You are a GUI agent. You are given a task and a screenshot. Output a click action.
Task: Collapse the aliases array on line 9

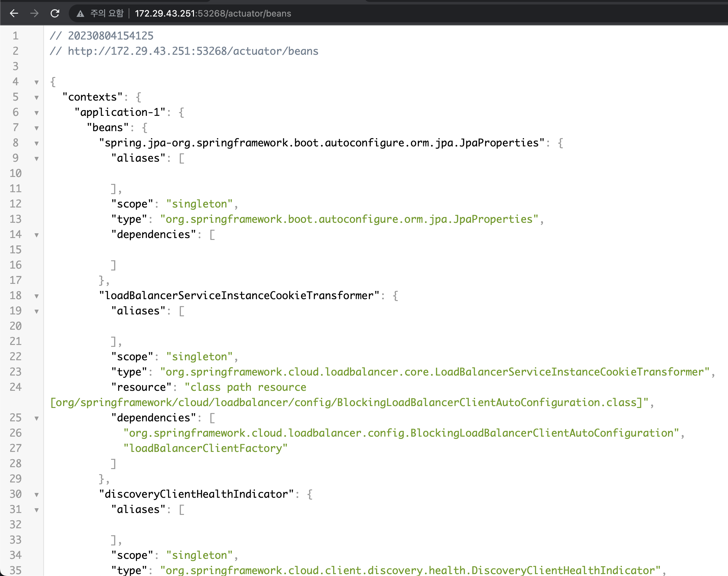tap(36, 158)
